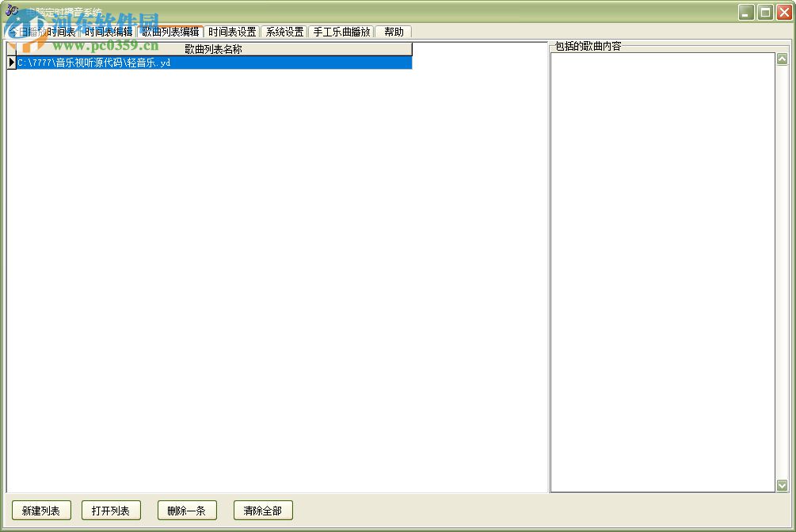Click the 歌曲列表名称 column header

tap(214, 49)
